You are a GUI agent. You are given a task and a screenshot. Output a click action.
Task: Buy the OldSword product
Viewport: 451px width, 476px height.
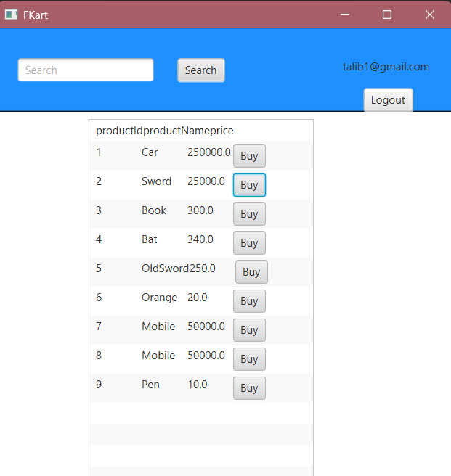251,272
